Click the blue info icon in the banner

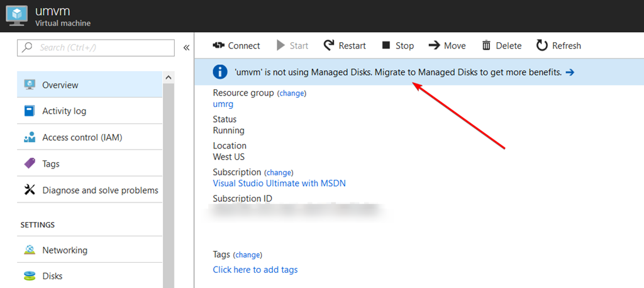(220, 72)
